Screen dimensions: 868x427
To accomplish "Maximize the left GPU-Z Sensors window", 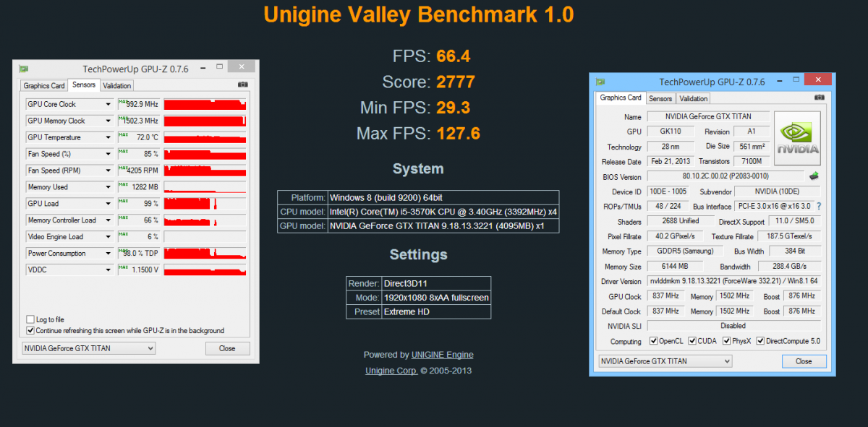I will pyautogui.click(x=219, y=67).
